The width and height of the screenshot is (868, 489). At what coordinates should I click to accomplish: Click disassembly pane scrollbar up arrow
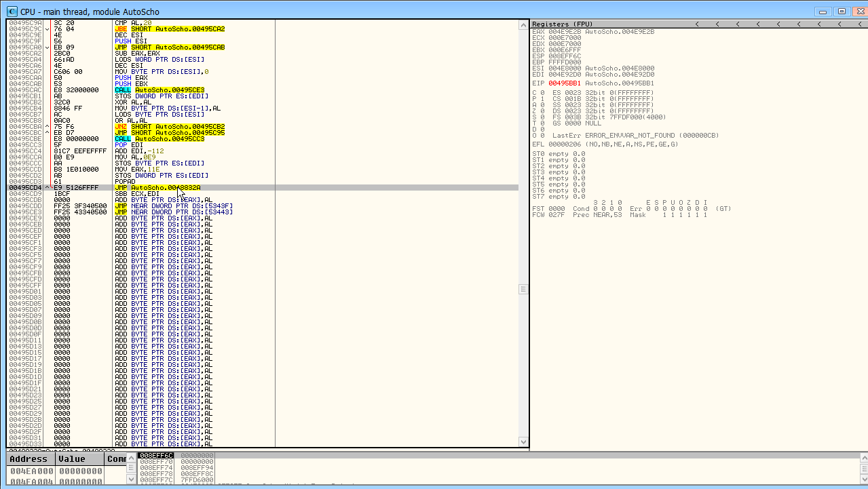[x=523, y=25]
